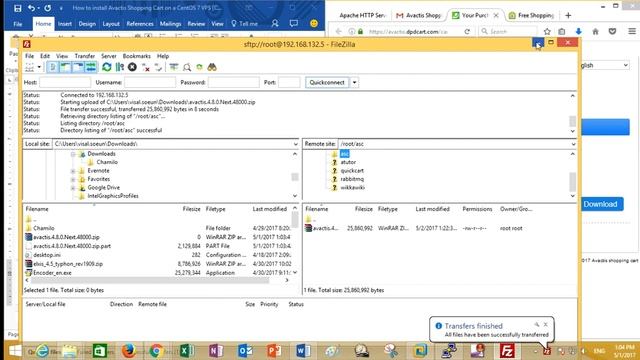Select the asc folder in remote tree
The image size is (640, 360).
tap(344, 154)
